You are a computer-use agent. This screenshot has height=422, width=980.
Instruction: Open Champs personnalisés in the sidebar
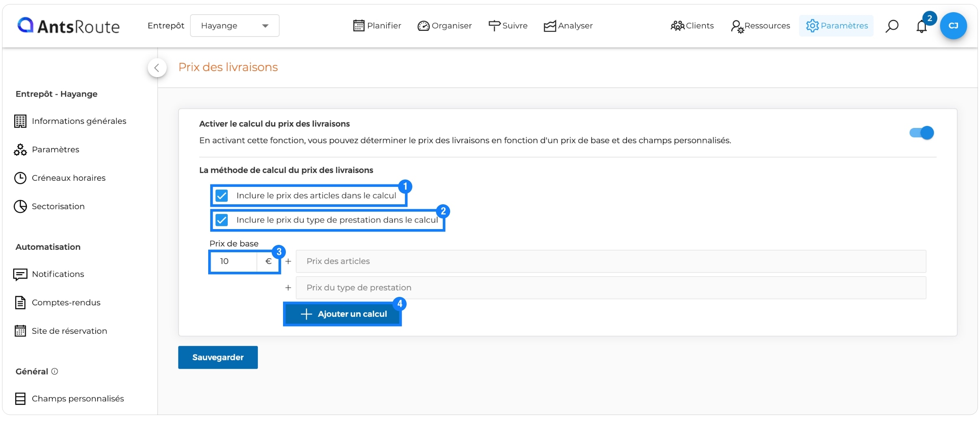[69, 398]
